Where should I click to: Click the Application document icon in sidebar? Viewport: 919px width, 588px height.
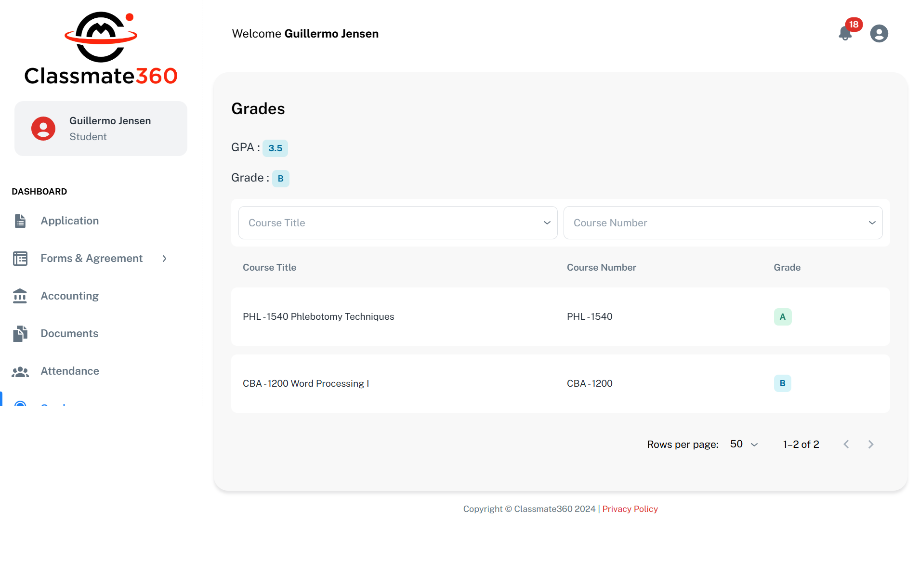[20, 221]
